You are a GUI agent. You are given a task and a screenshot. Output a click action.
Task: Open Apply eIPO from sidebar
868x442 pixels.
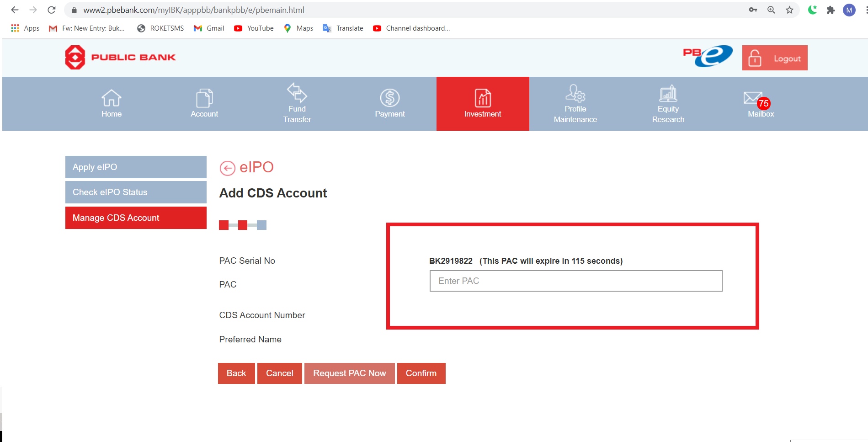tap(136, 167)
